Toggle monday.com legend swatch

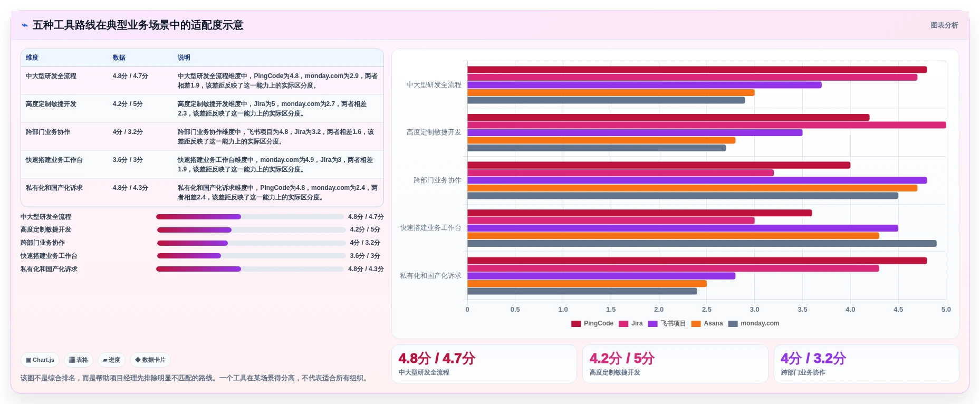coord(733,324)
